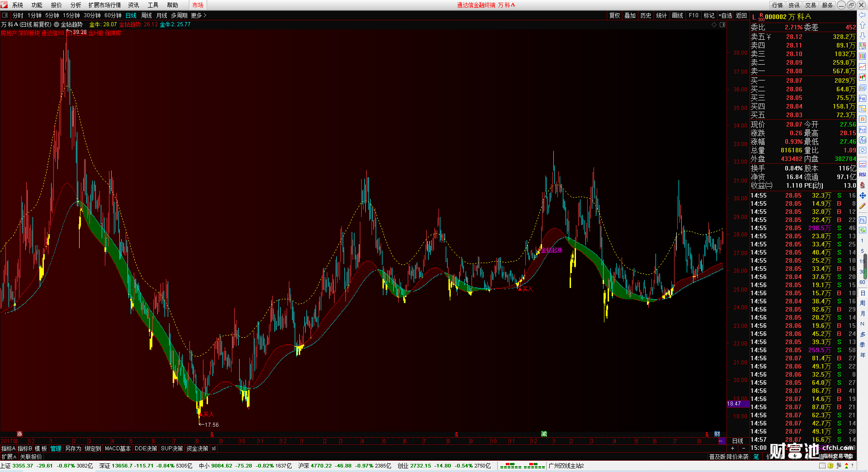Click the trend line chart icon in sidebar

pos(863,67)
